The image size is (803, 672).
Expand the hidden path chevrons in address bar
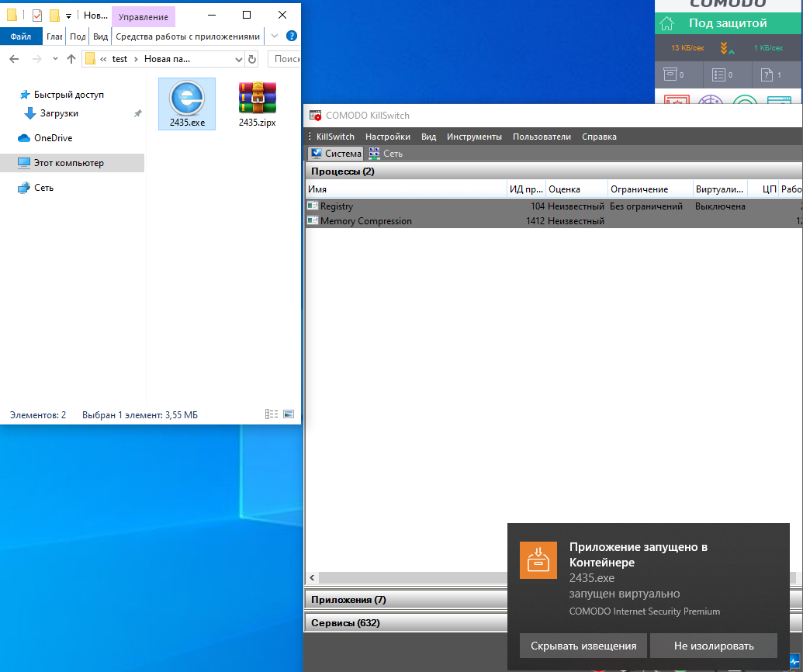103,60
